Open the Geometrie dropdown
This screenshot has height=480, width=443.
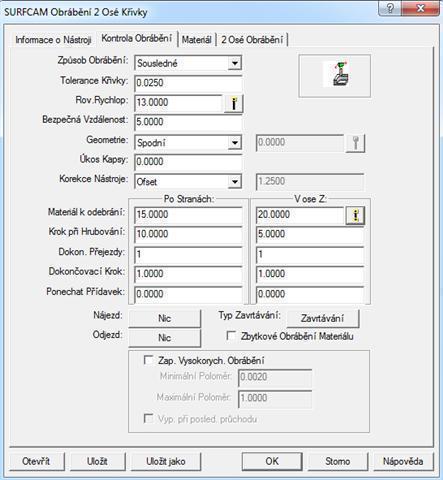(x=235, y=143)
